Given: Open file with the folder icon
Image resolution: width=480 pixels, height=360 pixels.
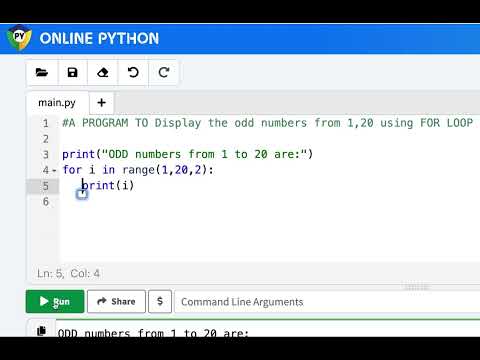Looking at the screenshot, I should 42,72.
